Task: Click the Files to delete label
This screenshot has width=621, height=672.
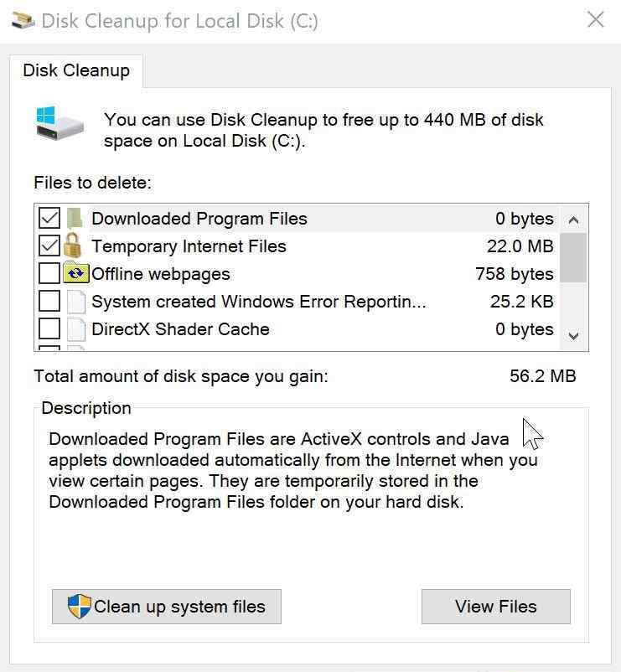Action: click(x=92, y=183)
